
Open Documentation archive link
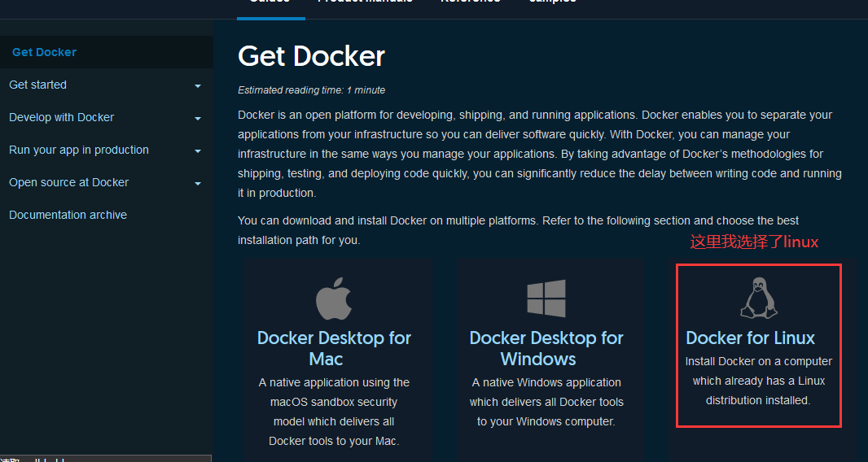68,215
